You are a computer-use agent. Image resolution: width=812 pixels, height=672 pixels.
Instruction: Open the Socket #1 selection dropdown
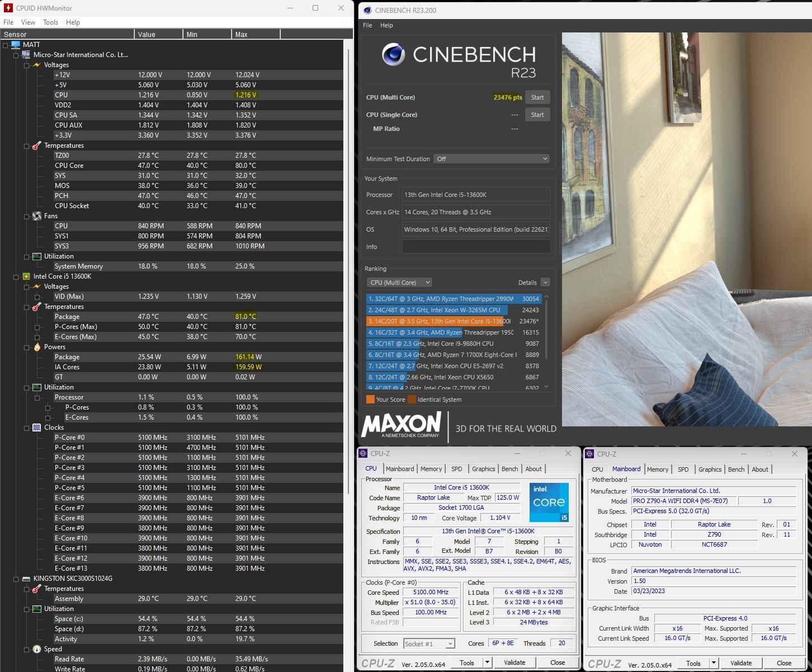click(x=429, y=643)
